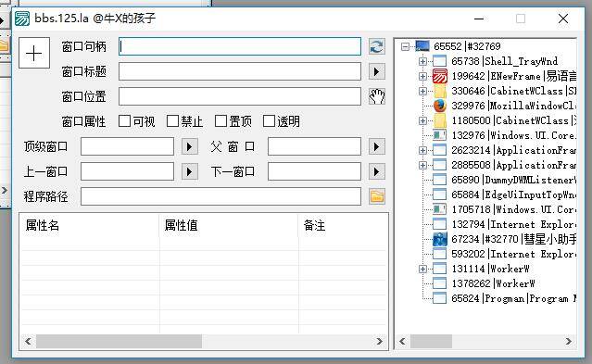Select tree row 65884 EdgeUiInputTopWnd
The width and height of the screenshot is (592, 364).
point(514,195)
